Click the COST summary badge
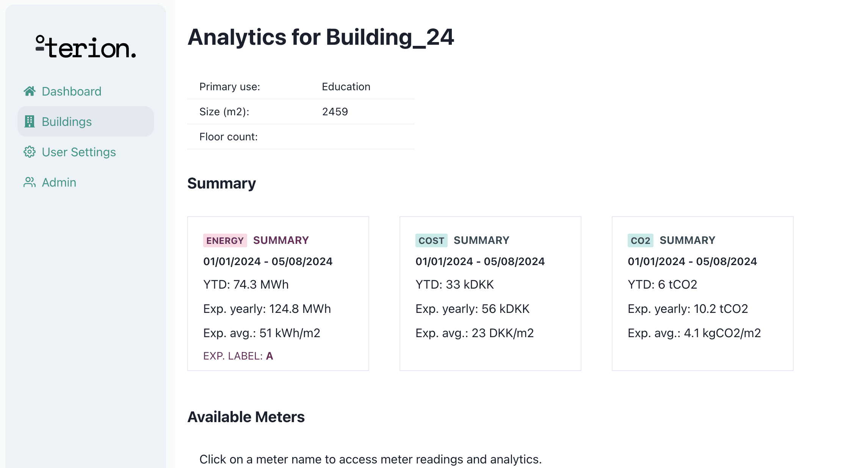The image size is (868, 468). [x=431, y=240]
